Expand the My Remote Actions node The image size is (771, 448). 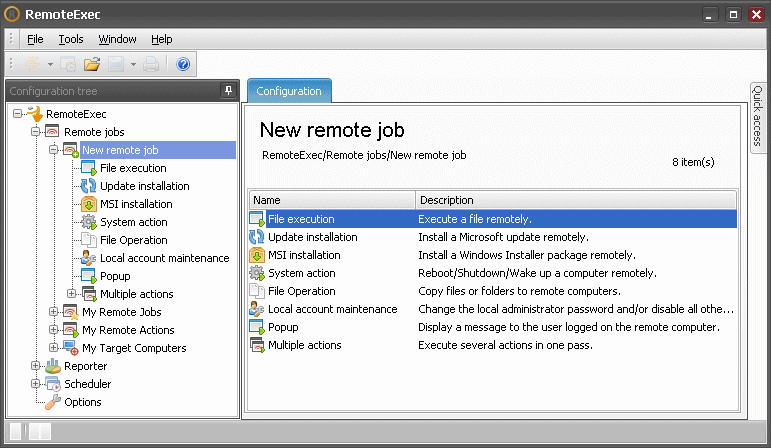[x=54, y=329]
